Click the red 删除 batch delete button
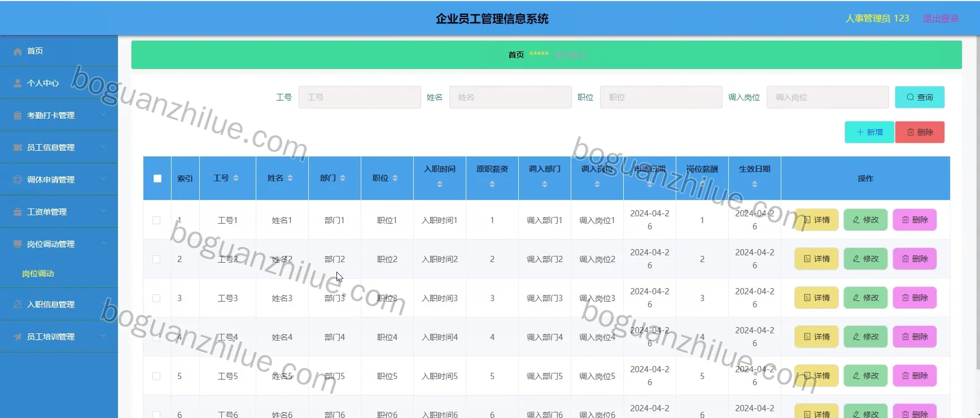This screenshot has width=980, height=418. [920, 132]
